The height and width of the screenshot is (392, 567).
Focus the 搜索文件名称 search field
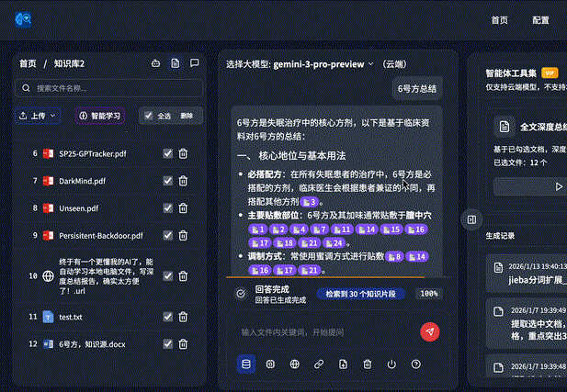tap(108, 88)
